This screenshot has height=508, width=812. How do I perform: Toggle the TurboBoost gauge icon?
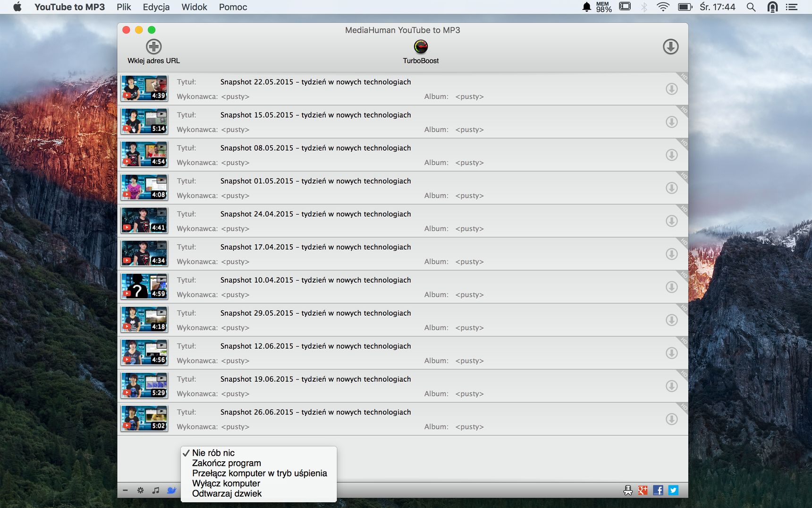[421, 47]
